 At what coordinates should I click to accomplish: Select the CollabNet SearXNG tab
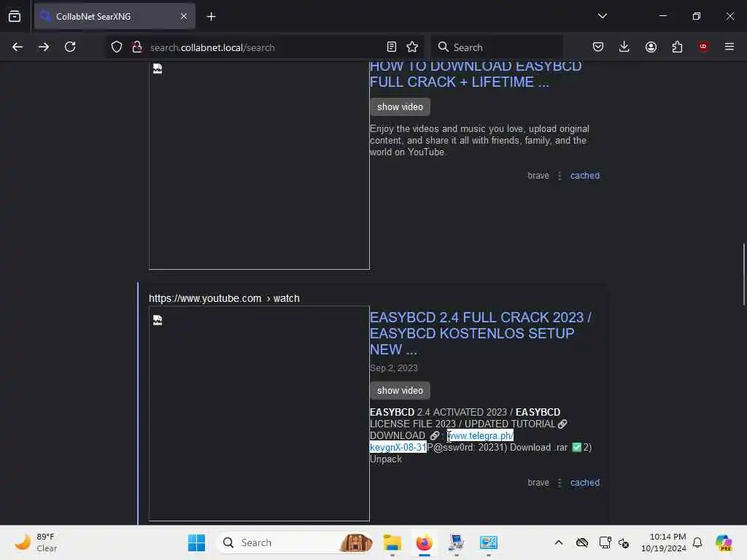coord(115,16)
